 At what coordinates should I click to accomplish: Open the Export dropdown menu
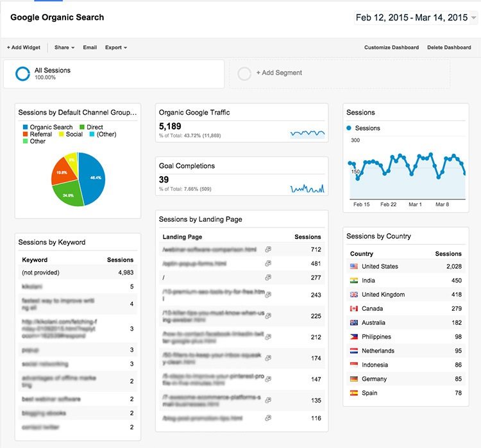116,47
